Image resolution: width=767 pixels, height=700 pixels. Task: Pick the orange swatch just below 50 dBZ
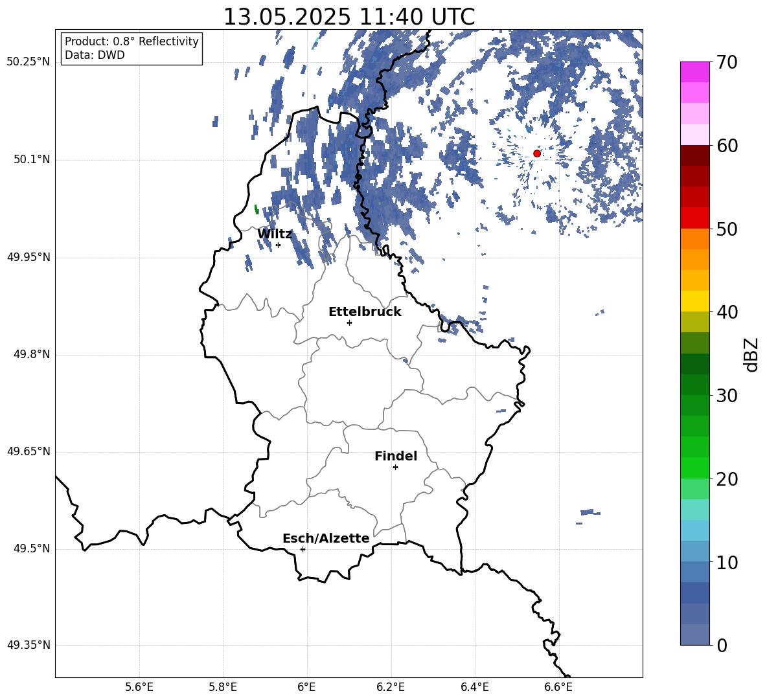pyautogui.click(x=694, y=239)
